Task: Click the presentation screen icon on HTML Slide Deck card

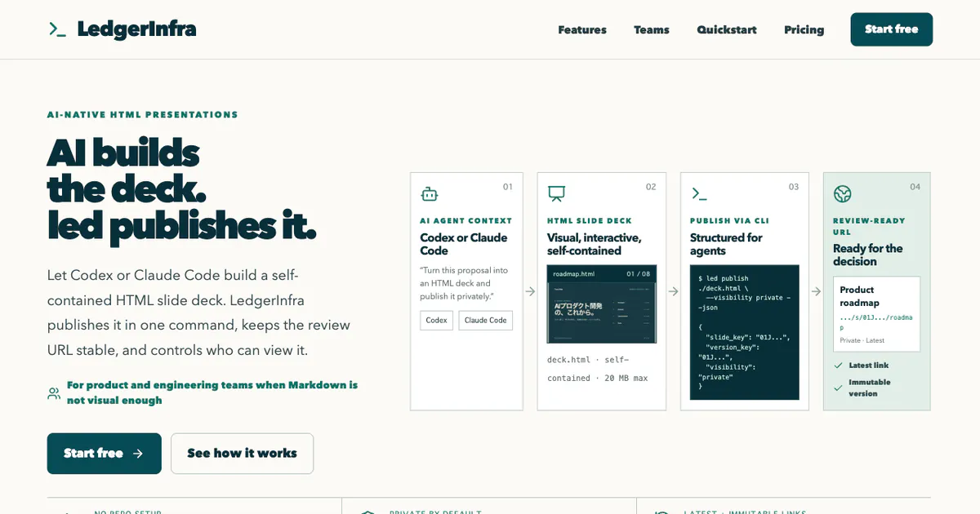Action: 556,194
